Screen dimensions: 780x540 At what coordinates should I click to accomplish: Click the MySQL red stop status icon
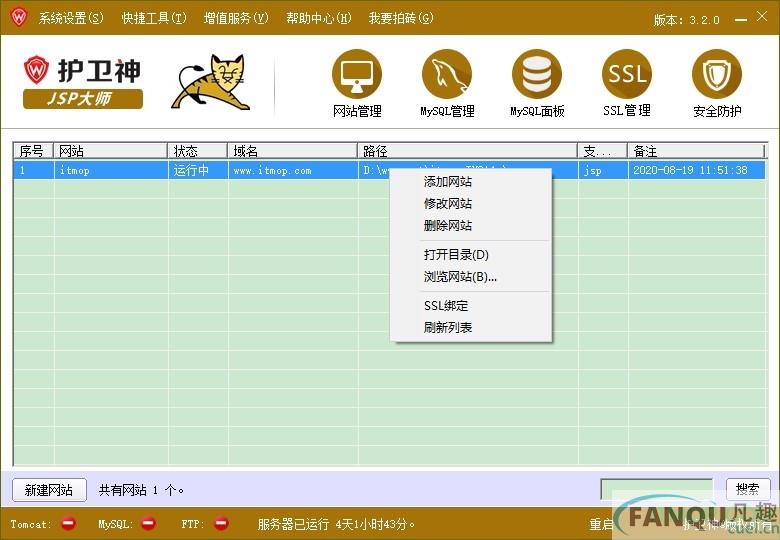pos(148,523)
